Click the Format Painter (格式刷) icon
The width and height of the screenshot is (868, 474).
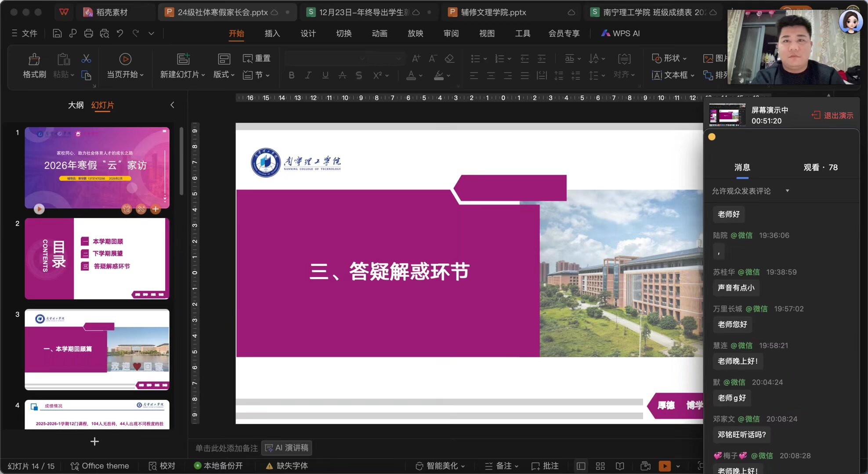tap(34, 59)
